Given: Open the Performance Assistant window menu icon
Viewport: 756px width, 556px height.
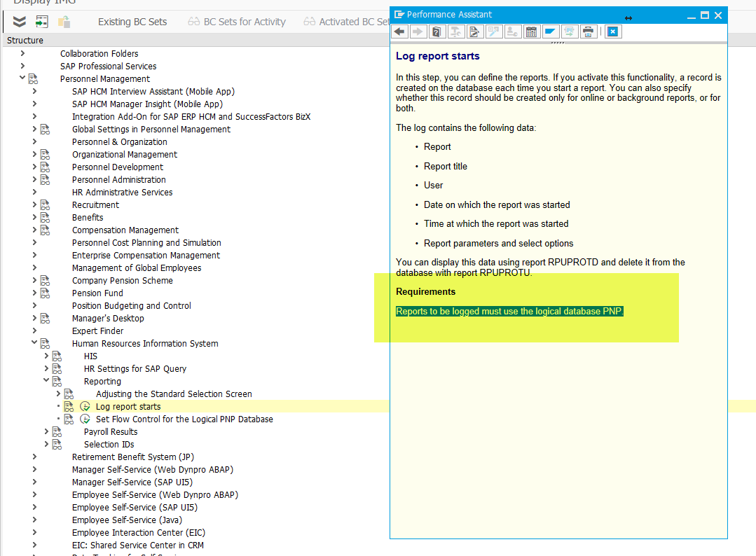Looking at the screenshot, I should [399, 15].
